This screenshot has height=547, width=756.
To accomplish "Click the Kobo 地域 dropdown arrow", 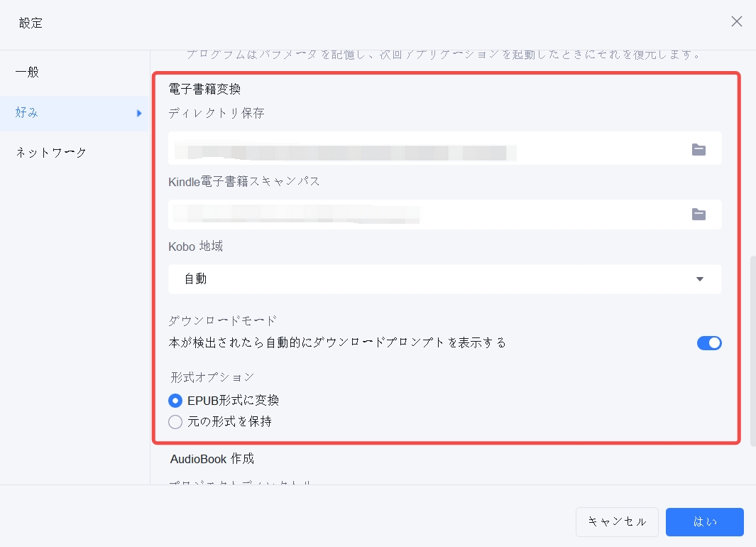I will [x=700, y=279].
